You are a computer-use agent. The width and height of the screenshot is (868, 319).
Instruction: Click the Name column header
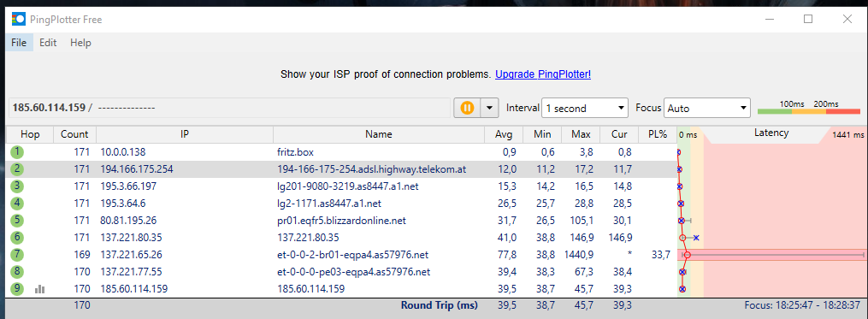pos(379,134)
